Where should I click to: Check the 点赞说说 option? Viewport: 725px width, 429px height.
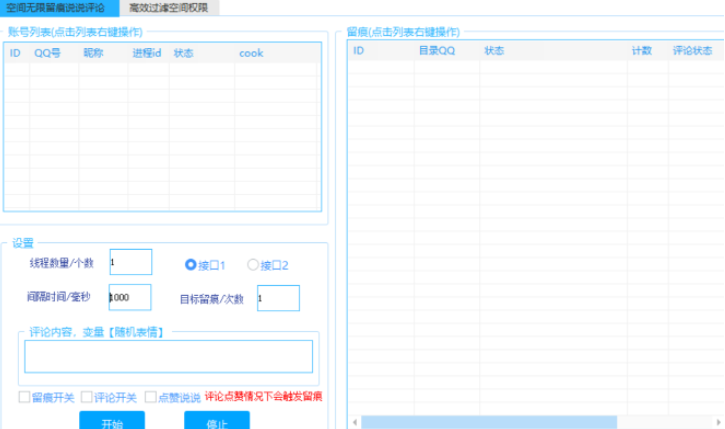[x=151, y=397]
